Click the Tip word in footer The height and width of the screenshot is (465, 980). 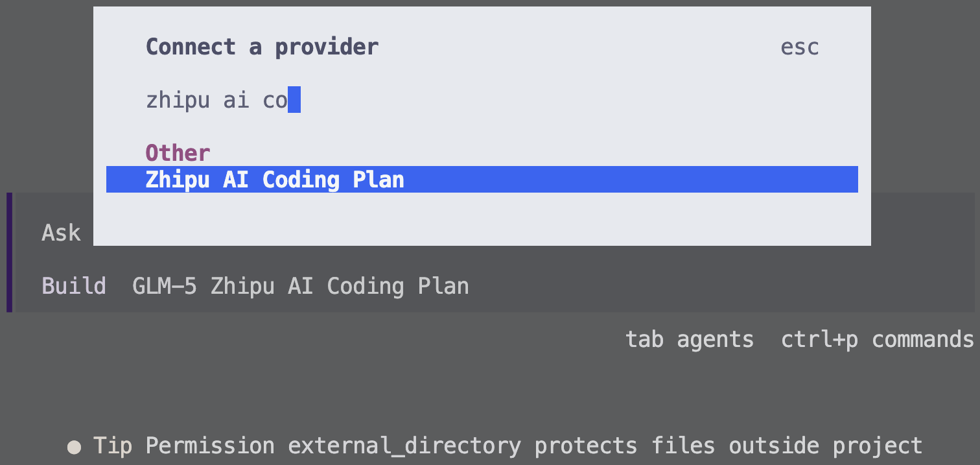pyautogui.click(x=113, y=446)
